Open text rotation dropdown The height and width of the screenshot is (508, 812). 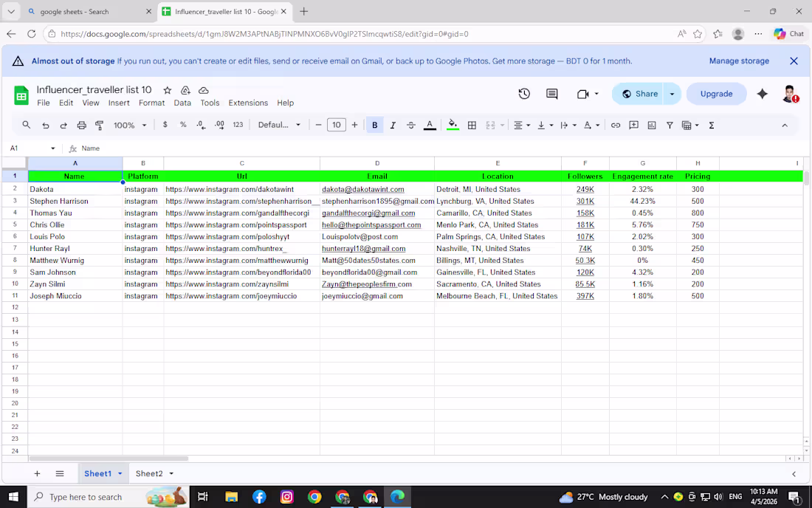click(x=591, y=125)
